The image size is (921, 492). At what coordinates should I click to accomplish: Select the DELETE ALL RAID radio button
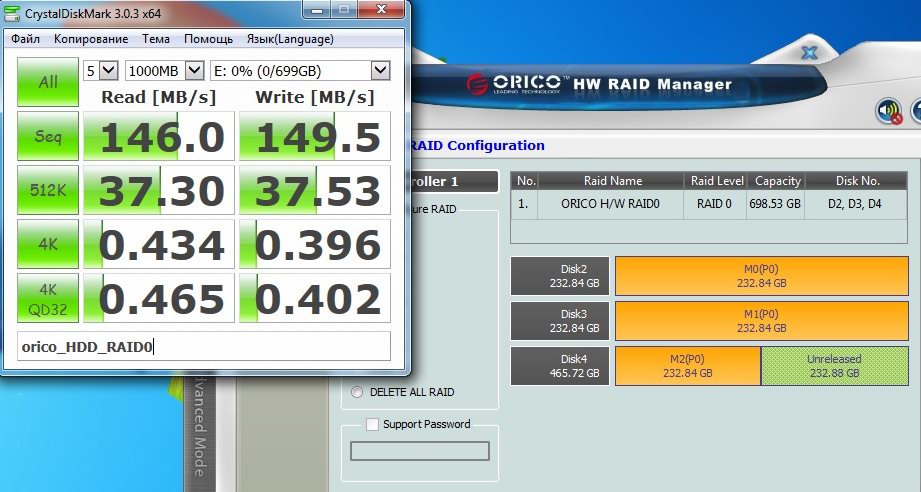click(x=358, y=392)
